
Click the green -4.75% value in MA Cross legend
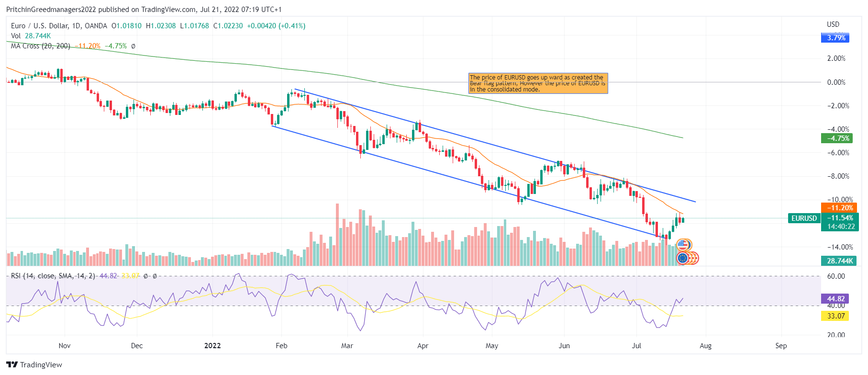point(116,46)
